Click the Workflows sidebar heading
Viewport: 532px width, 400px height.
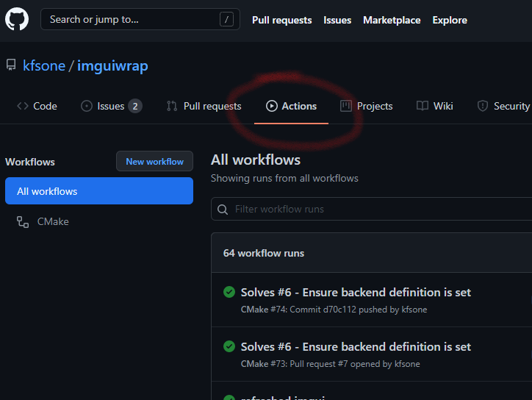pyautogui.click(x=30, y=162)
